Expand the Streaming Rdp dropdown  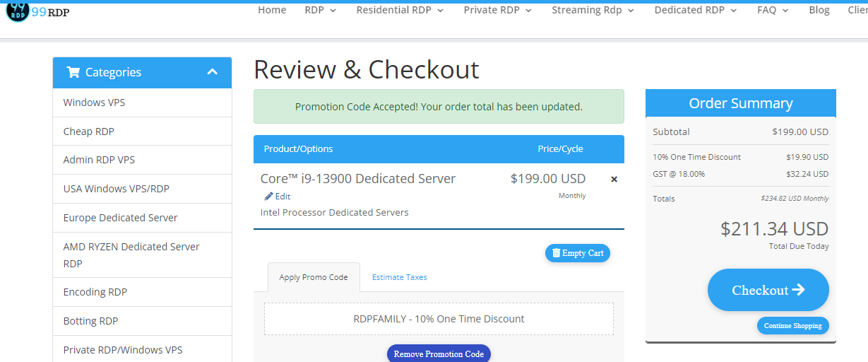point(593,10)
